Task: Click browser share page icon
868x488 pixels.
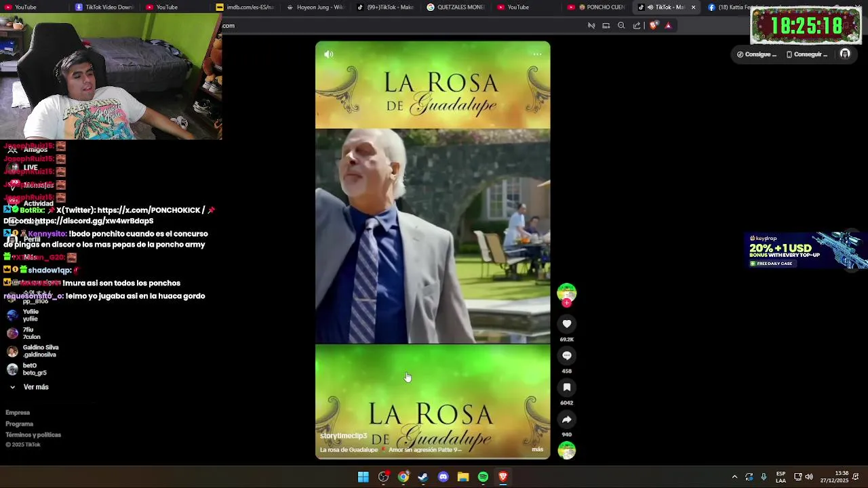Action: [x=637, y=26]
